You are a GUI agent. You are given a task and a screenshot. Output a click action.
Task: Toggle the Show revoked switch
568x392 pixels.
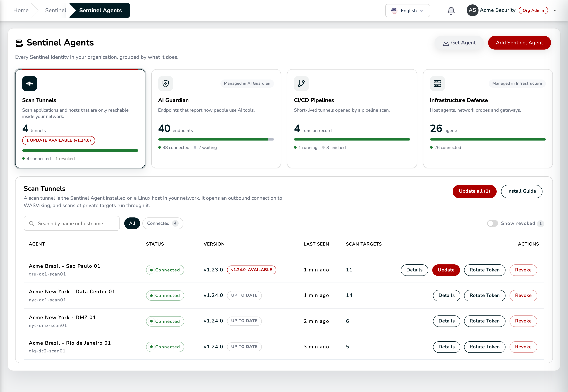(492, 223)
